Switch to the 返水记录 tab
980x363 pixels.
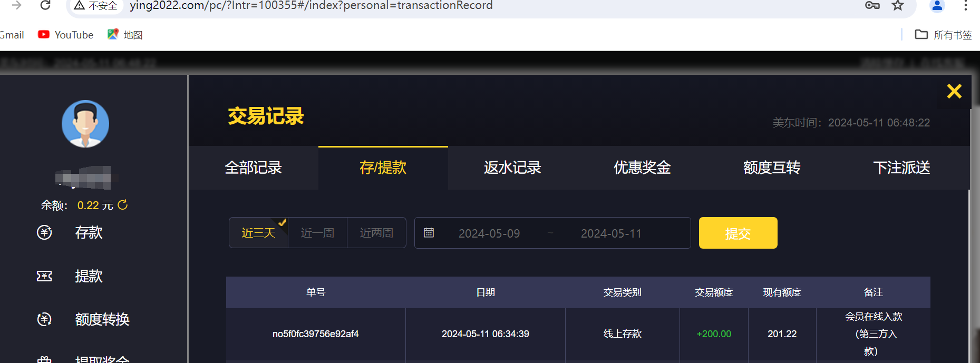click(x=513, y=168)
